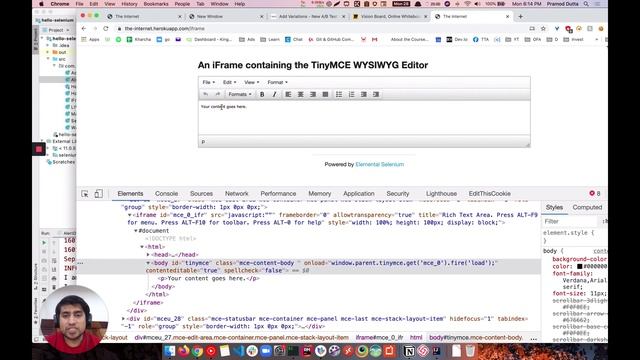Open Finder from the dock
Image resolution: width=640 pixels, height=360 pixels.
(x=170, y=351)
